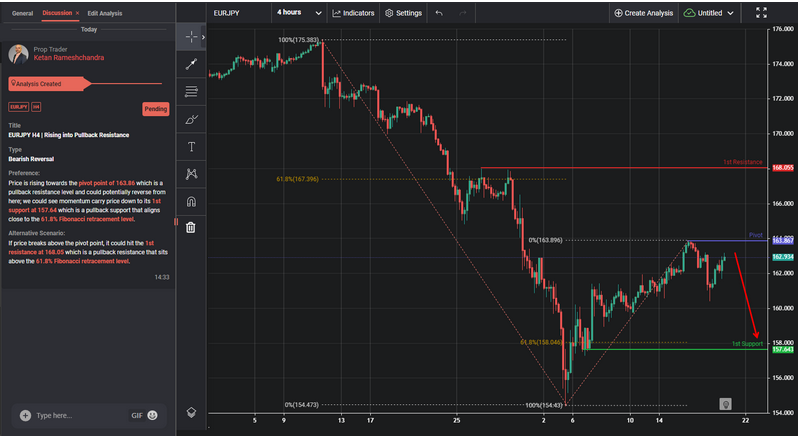The height and width of the screenshot is (436, 800).
Task: Select the crosshair cursor tool
Action: click(191, 37)
